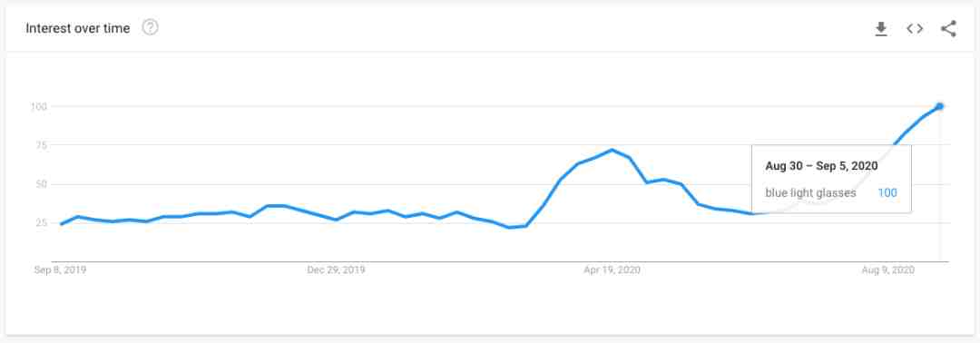Click the Dec 29, 2019 axis label
Screen dimensions: 980x343
[337, 269]
